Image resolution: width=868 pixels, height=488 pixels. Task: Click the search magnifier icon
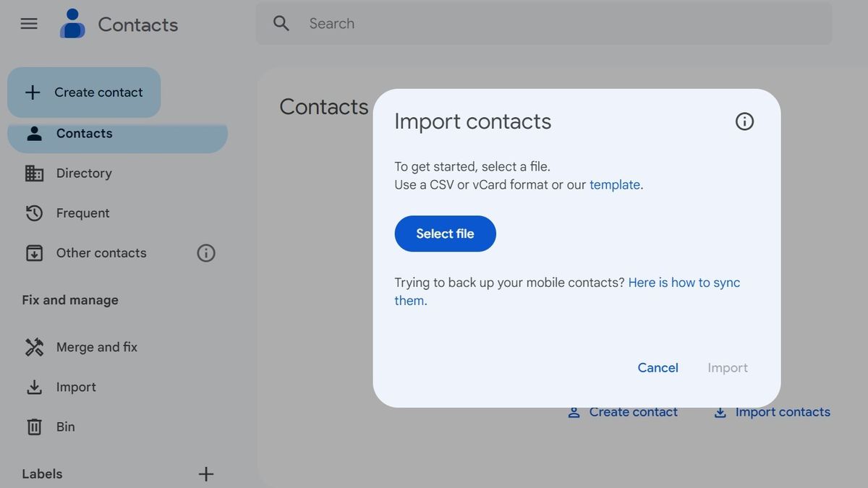[x=281, y=23]
